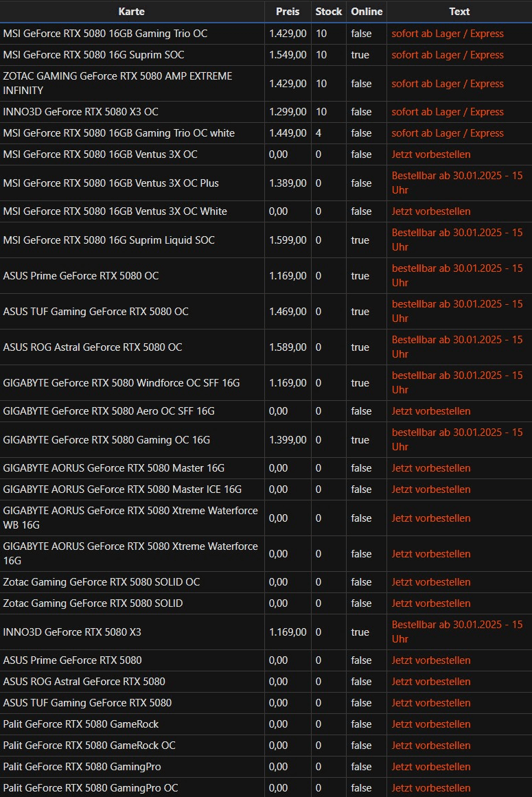Image resolution: width=532 pixels, height=797 pixels.
Task: Click 'Jetzt vorbestellen' for Palit GameRock OC
Action: tap(431, 745)
